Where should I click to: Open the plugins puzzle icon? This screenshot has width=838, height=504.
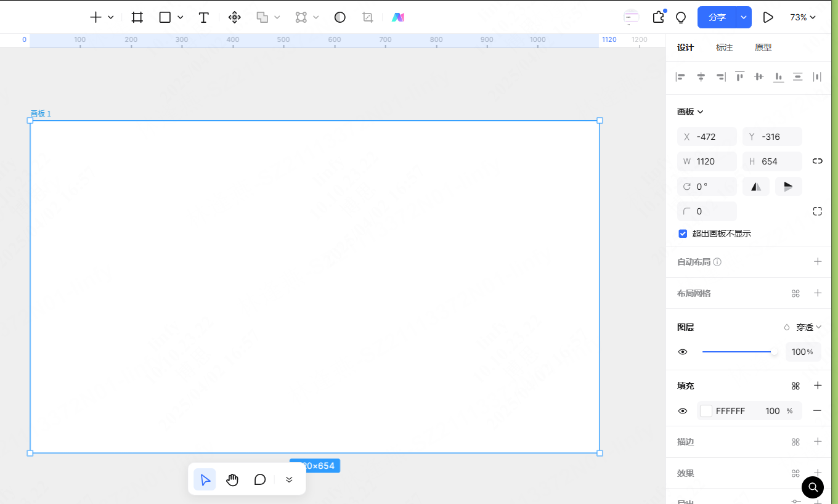659,17
